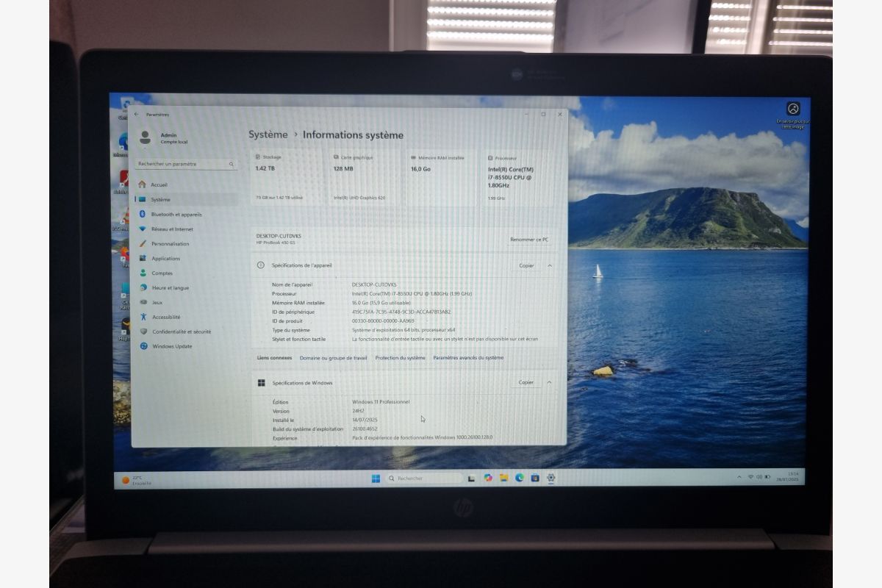The image size is (882, 588).
Task: Open Bluetooth et appareils settings
Action: coord(187,214)
